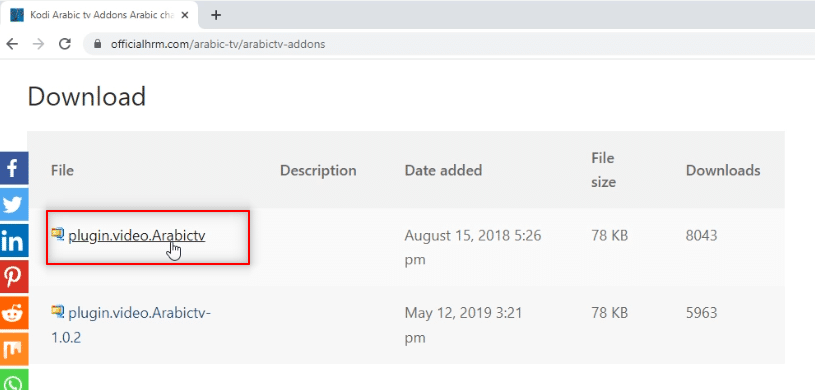Download plugin.video.Arabictv-1.0.2 file link
Image resolution: width=815 pixels, height=390 pixels.
click(130, 325)
